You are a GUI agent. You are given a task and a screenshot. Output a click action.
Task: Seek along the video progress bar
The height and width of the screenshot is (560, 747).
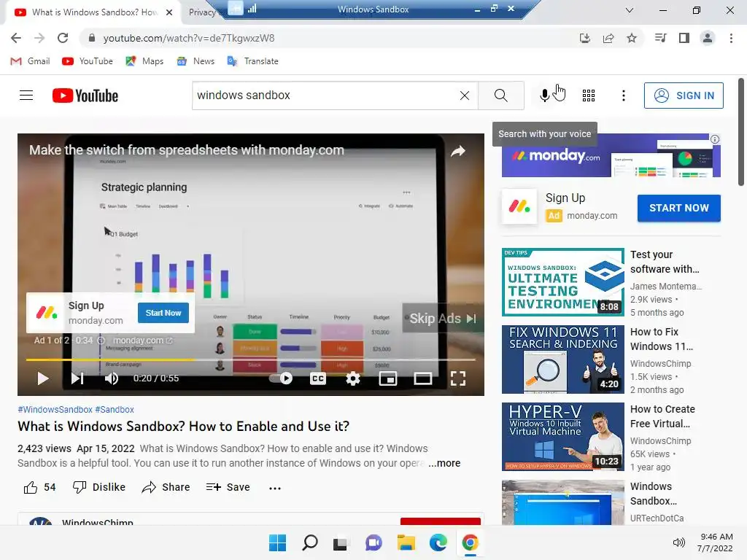tap(251, 359)
